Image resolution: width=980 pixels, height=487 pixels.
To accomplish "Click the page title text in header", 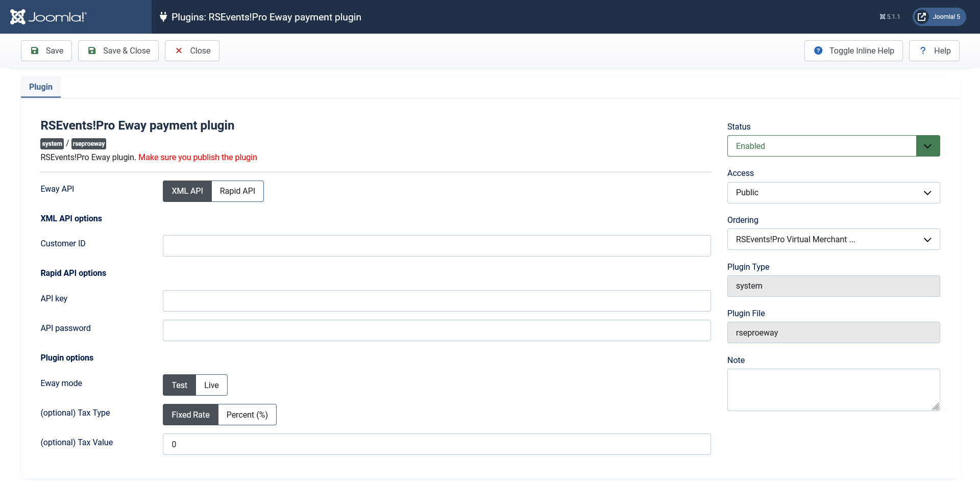I will point(266,17).
